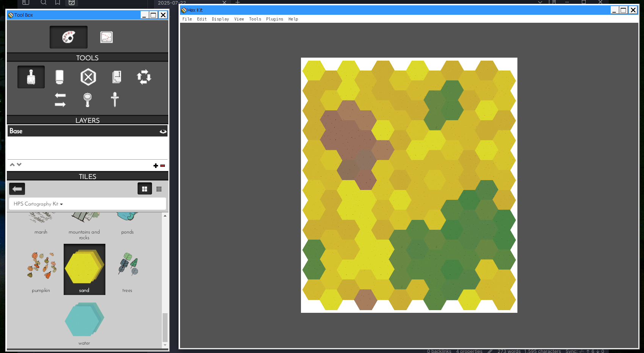Screen dimensions: 644x353
Task: Go back using the tiles back arrow
Action: (17, 189)
